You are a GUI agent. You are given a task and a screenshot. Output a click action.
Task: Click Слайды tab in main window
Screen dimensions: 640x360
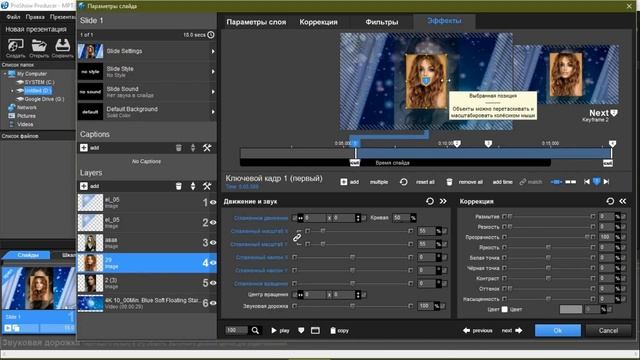point(28,255)
